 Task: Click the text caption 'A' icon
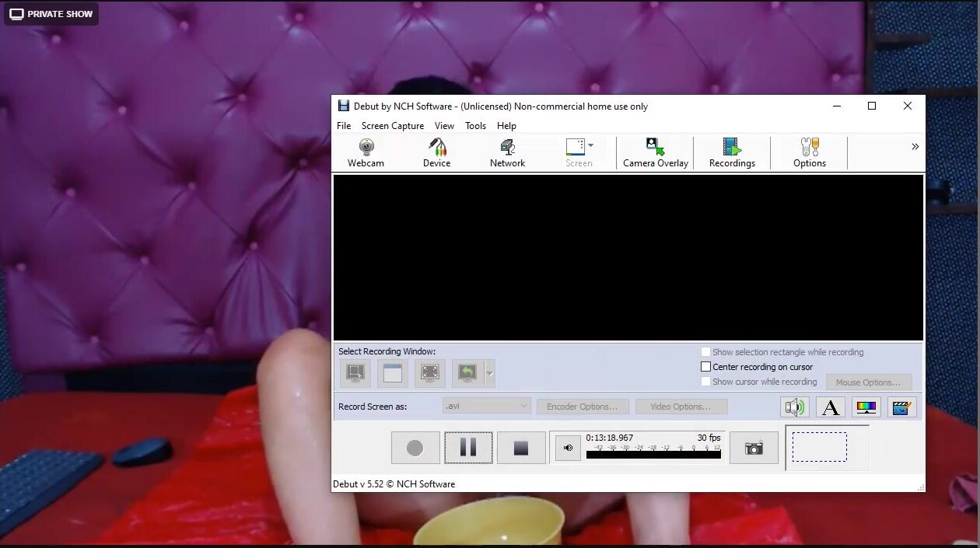pyautogui.click(x=830, y=407)
